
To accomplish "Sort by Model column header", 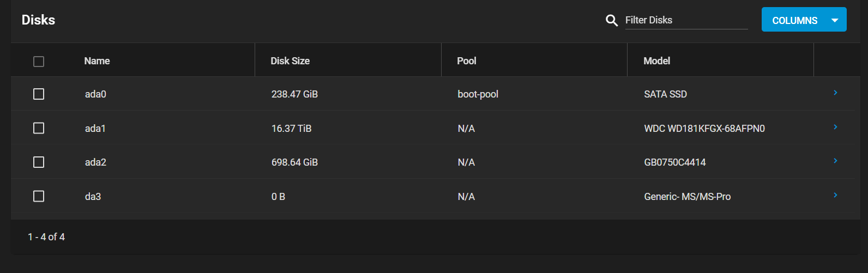I will point(656,61).
